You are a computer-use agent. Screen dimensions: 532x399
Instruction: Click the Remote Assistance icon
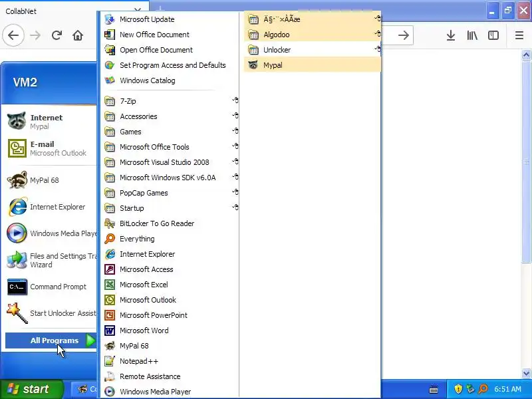[x=110, y=376]
